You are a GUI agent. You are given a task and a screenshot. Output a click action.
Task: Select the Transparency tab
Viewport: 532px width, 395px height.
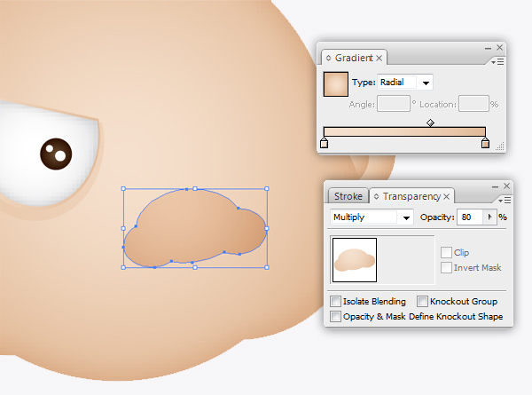pos(411,196)
